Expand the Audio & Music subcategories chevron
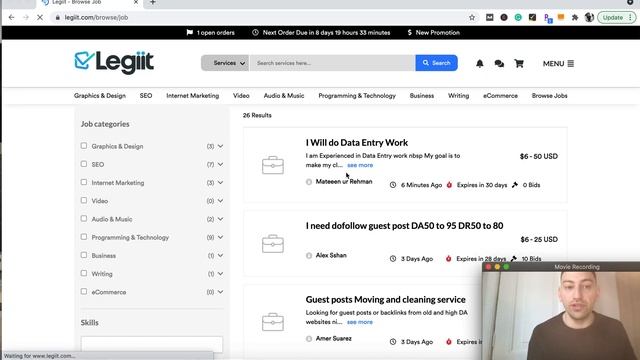Viewport: 640px width, 360px height. coord(220,219)
